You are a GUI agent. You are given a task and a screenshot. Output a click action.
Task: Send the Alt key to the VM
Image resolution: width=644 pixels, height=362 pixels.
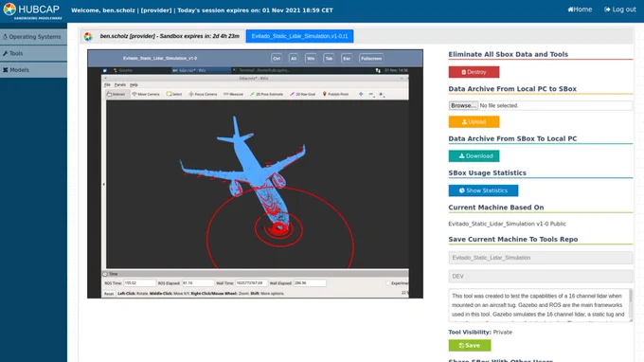click(x=294, y=59)
